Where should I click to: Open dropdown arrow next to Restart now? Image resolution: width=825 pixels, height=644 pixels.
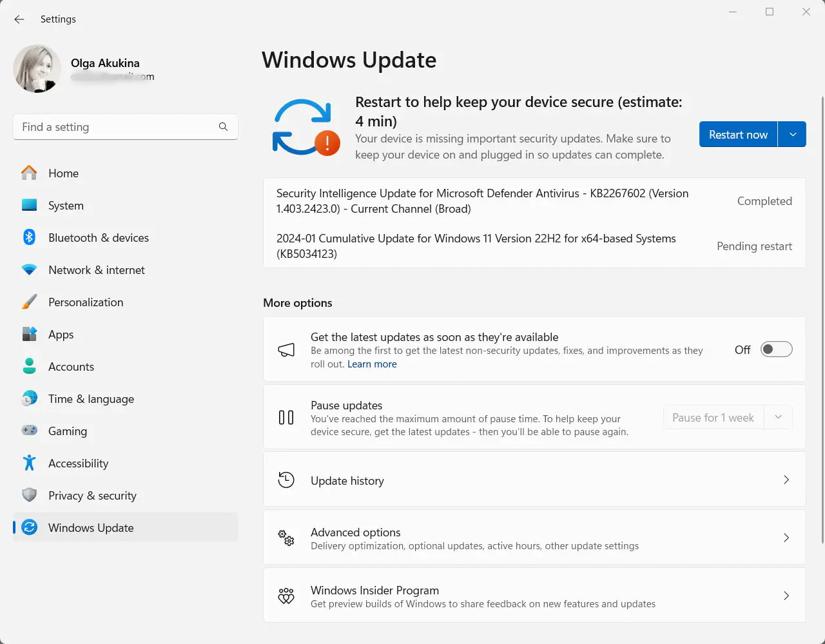(x=793, y=134)
